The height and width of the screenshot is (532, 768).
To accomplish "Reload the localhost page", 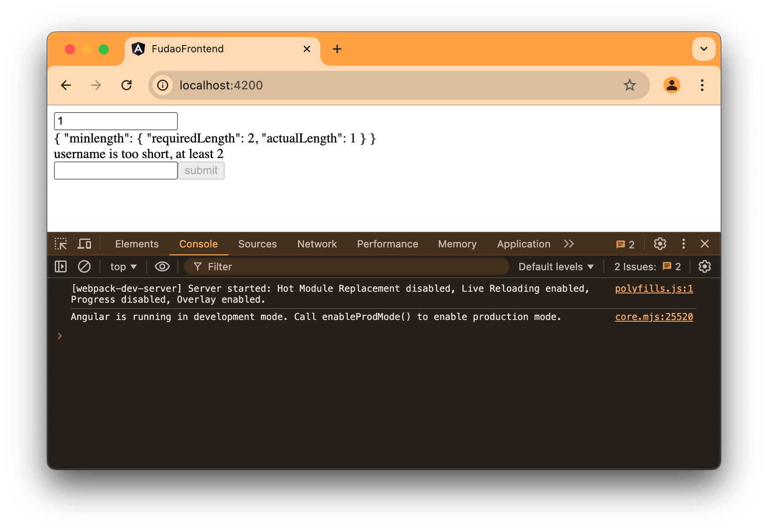I will tap(126, 85).
